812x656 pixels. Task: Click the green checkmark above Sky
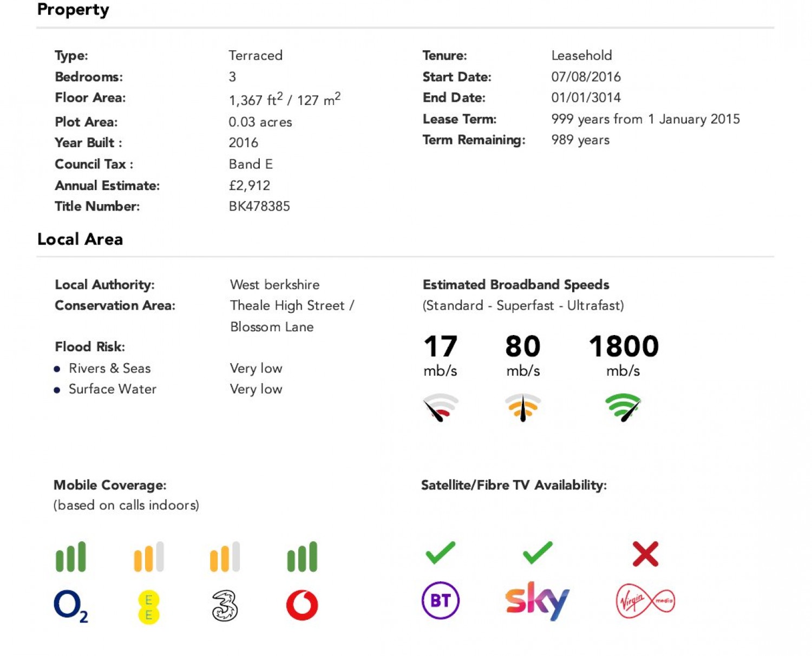pos(538,553)
